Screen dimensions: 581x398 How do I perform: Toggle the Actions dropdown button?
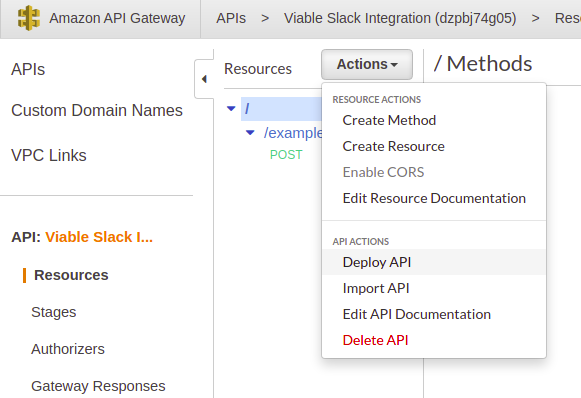(367, 64)
